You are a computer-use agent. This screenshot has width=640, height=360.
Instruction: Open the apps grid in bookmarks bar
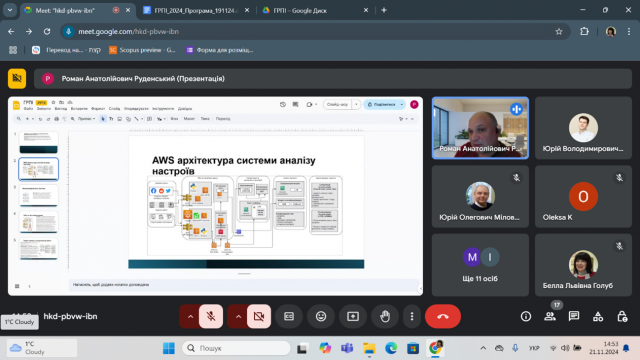point(13,50)
